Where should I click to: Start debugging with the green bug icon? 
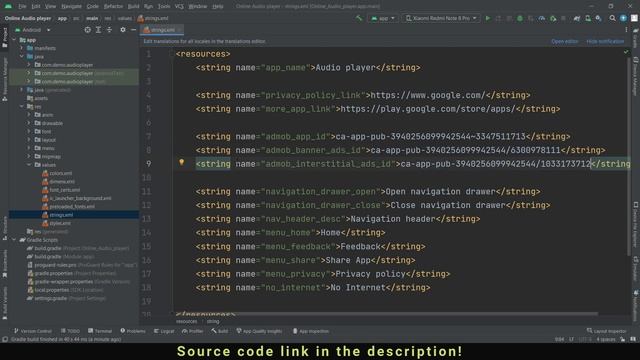520,18
